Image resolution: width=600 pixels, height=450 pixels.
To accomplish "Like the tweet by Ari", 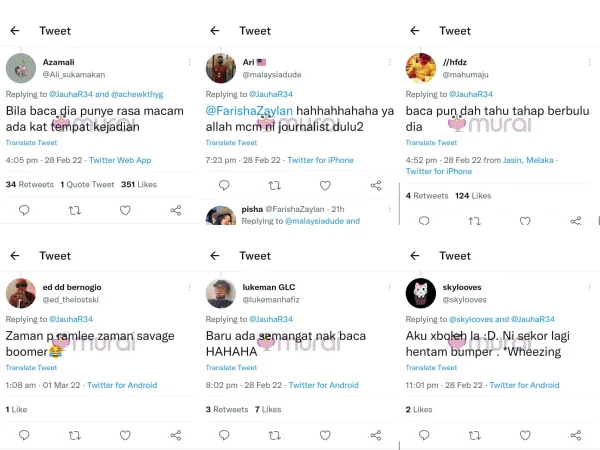I will pos(325,185).
